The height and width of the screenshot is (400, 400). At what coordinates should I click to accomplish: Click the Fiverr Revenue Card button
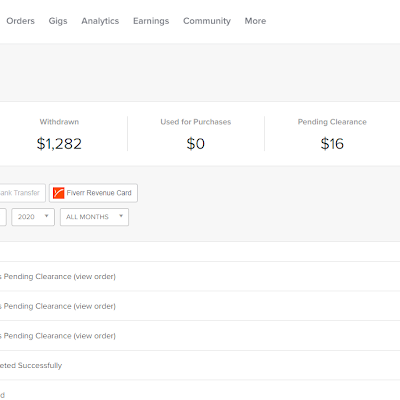[93, 193]
